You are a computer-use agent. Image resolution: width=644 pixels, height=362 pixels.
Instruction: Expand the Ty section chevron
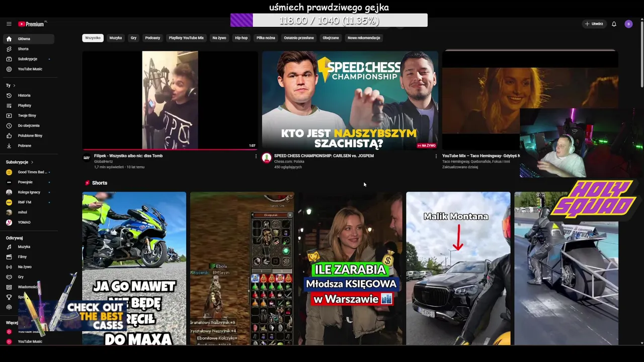click(x=14, y=85)
